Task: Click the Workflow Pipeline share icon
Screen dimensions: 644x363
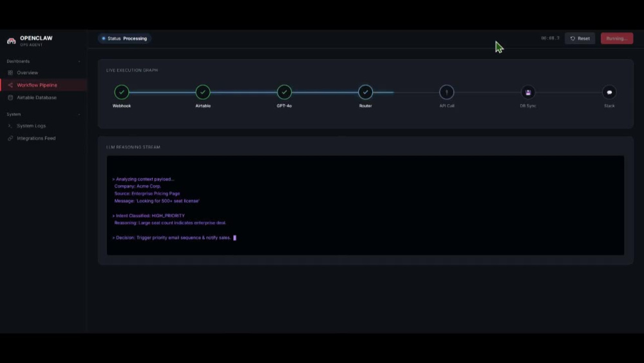Action: [10, 85]
